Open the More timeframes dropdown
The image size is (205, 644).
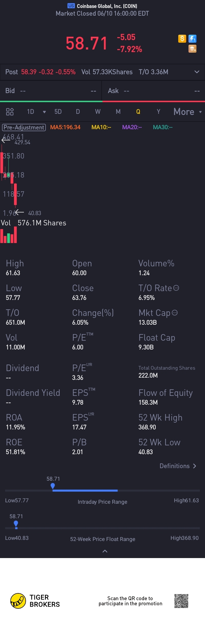187,112
